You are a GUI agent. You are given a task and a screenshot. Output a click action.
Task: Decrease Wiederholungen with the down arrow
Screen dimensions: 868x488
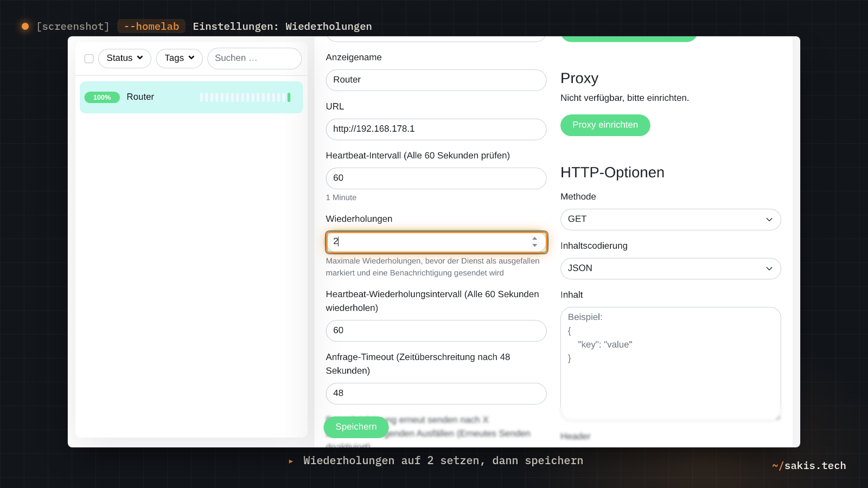tap(535, 246)
